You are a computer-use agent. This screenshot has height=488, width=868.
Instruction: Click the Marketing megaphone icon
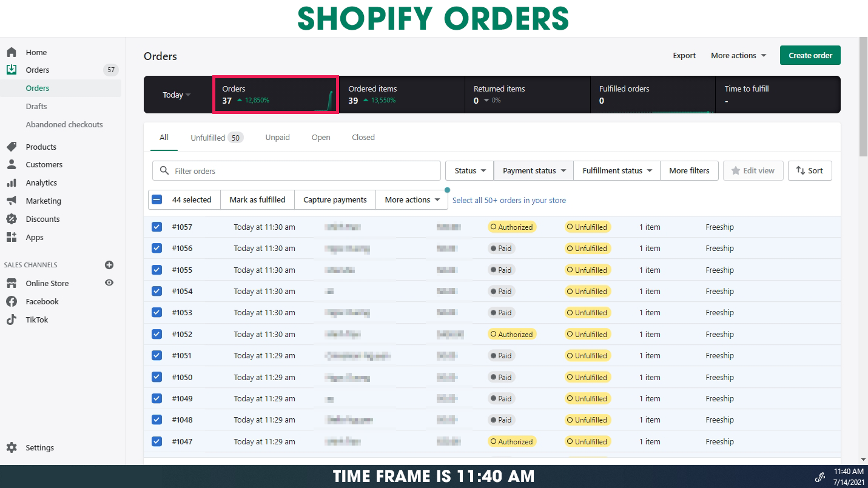(12, 201)
